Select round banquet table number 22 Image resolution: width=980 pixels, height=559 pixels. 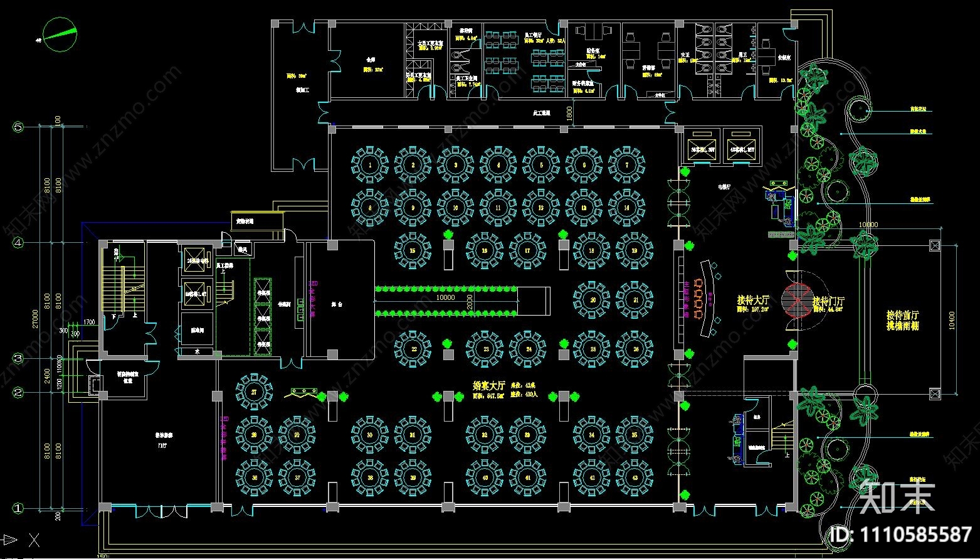point(413,349)
